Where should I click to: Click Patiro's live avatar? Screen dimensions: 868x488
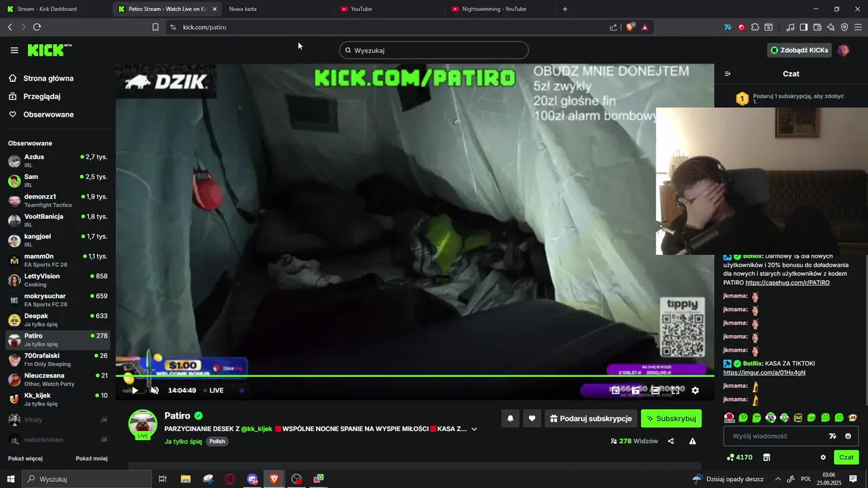coord(143,424)
